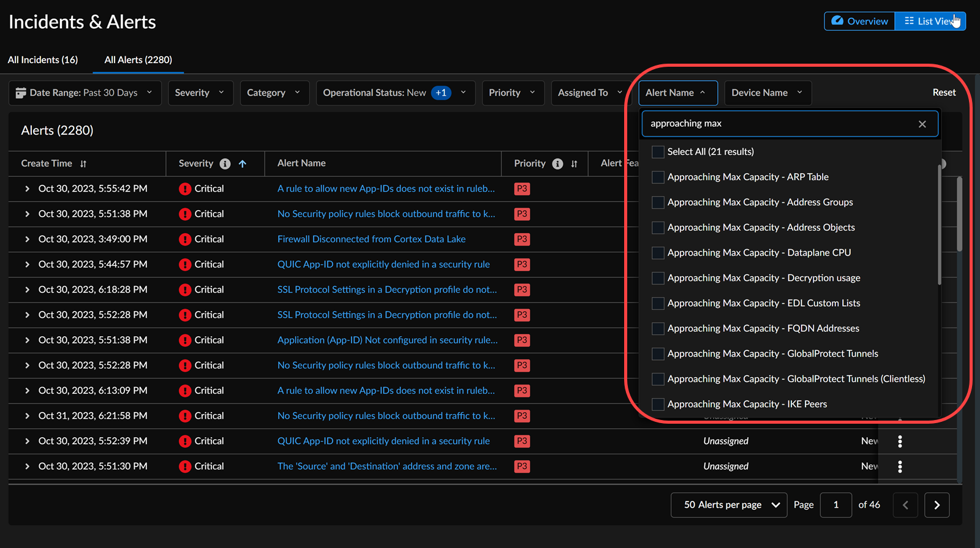
Task: Click the Priority column info icon
Action: 557,163
